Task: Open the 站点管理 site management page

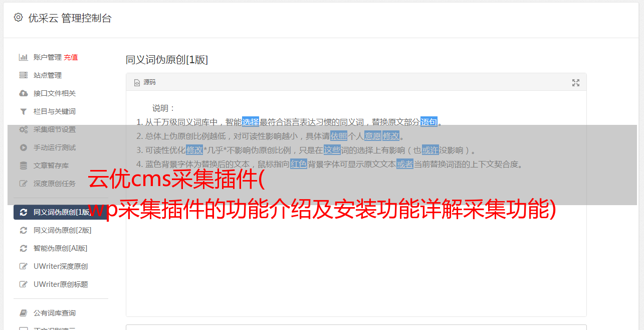Action: pyautogui.click(x=48, y=75)
